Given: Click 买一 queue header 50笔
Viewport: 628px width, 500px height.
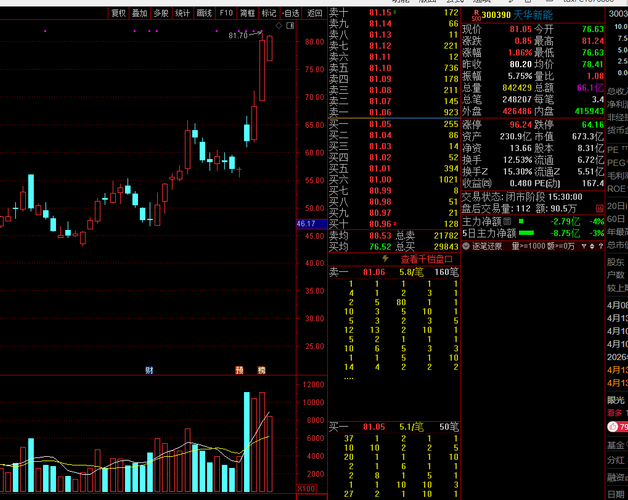Looking at the screenshot, I should (449, 427).
